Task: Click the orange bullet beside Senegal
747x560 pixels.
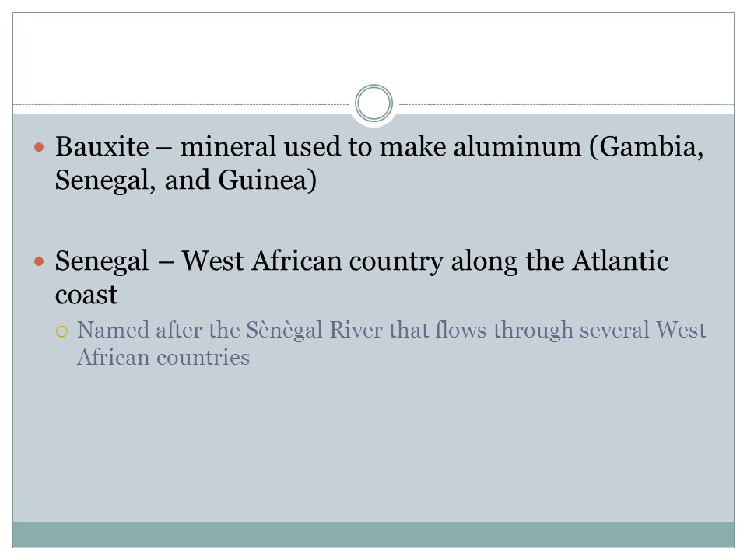Action: (39, 261)
